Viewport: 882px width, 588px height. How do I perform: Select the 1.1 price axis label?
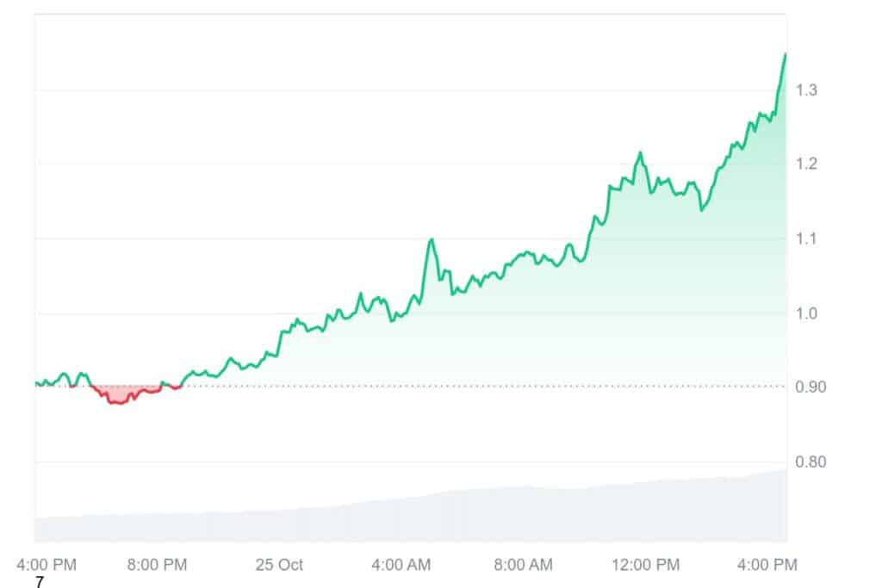(807, 238)
